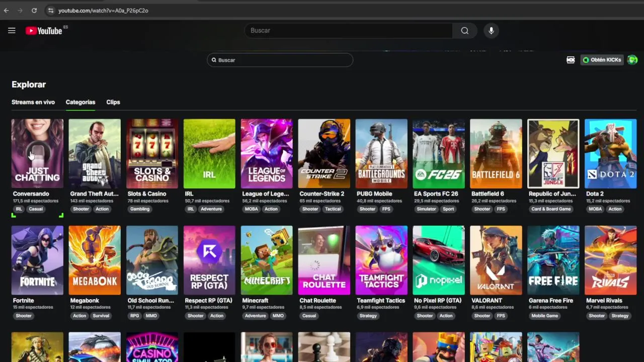Click the browser forward arrow
The image size is (644, 362).
click(x=20, y=10)
